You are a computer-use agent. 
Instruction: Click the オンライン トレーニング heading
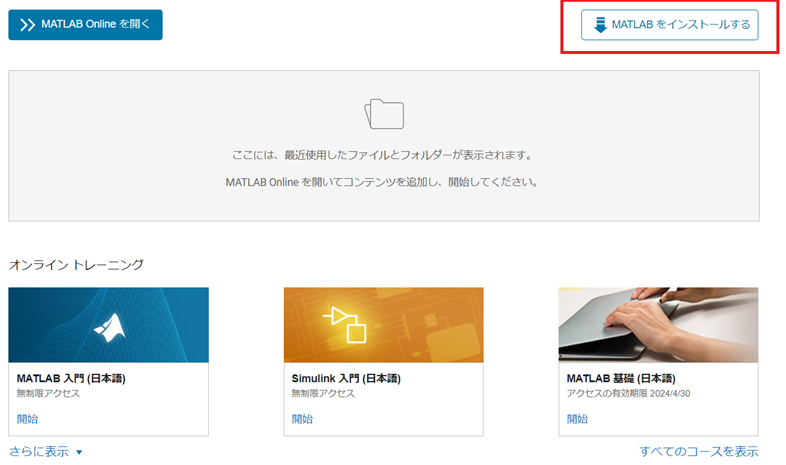pyautogui.click(x=76, y=265)
